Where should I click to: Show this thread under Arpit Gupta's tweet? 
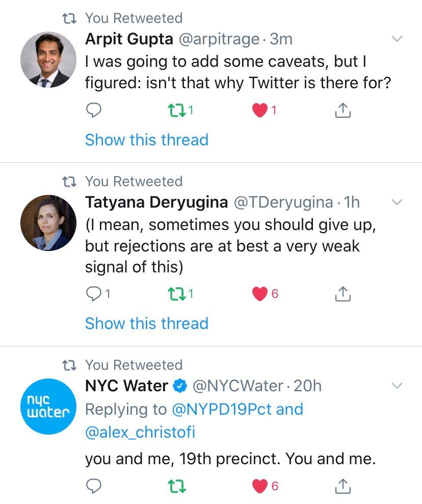click(146, 140)
